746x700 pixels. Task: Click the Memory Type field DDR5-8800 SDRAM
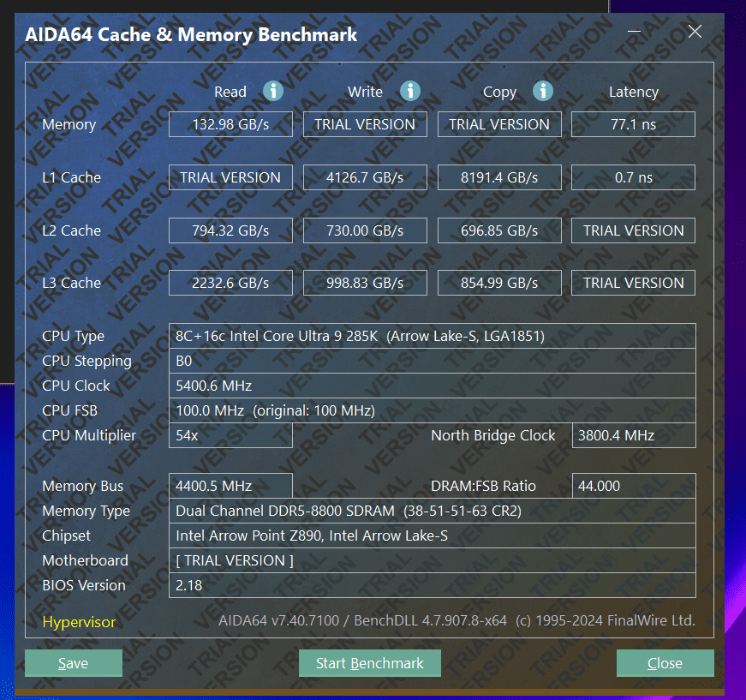[432, 511]
